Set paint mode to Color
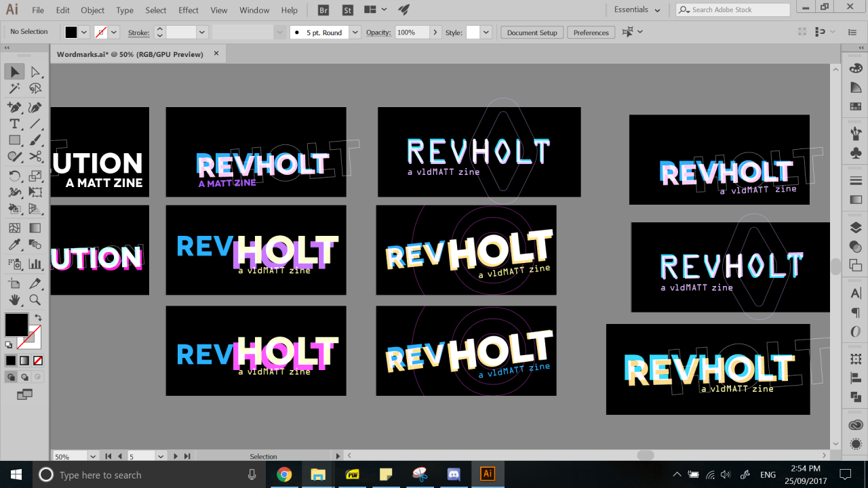 [x=11, y=361]
